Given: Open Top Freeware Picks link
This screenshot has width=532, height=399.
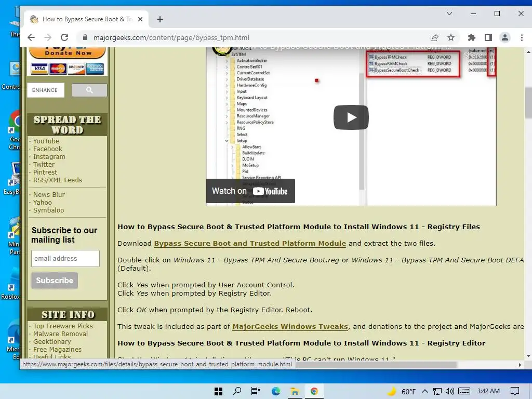Looking at the screenshot, I should [63, 326].
